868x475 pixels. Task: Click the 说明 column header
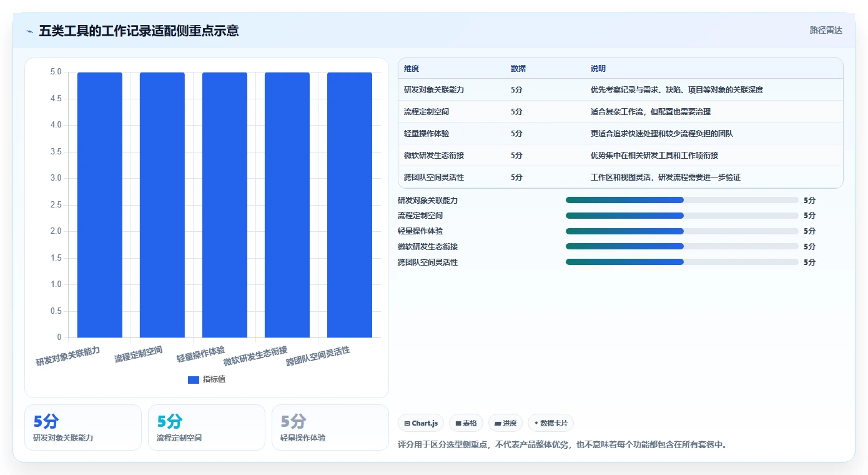(598, 69)
